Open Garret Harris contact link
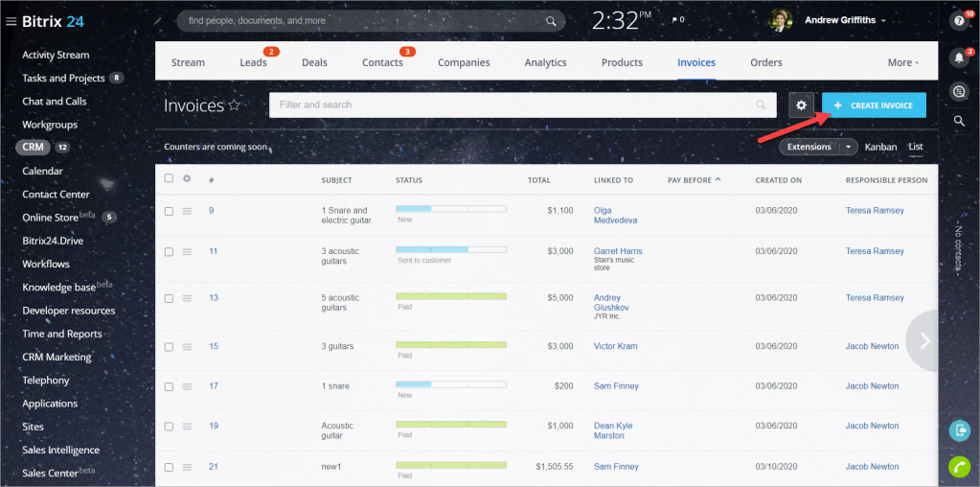The image size is (980, 487). [618, 250]
